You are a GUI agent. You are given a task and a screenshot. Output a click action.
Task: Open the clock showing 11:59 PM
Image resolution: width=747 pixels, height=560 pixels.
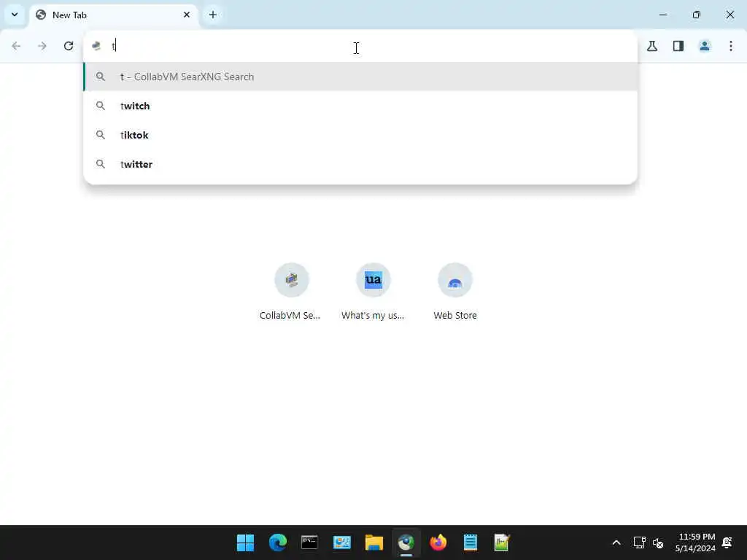[x=695, y=542]
